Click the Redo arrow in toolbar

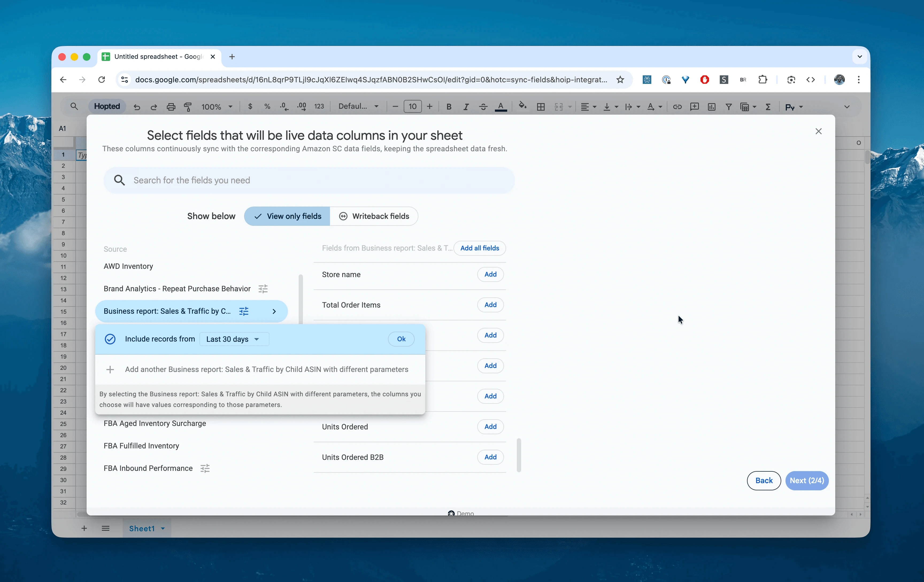coord(154,107)
